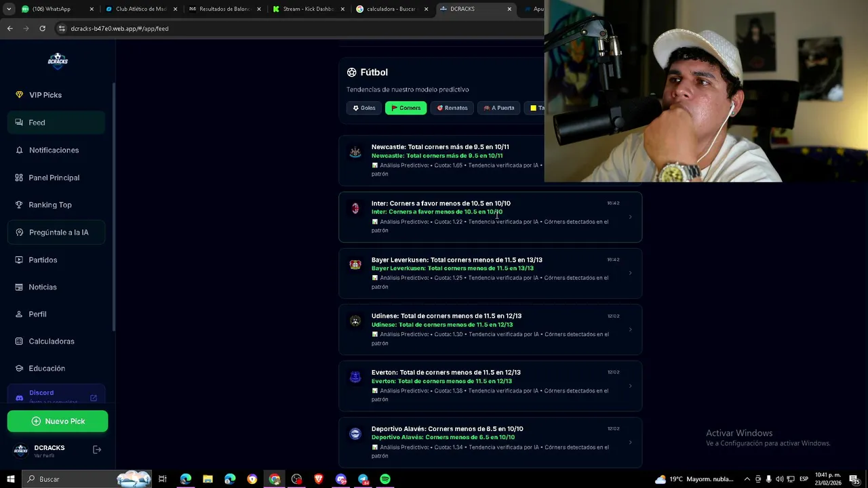This screenshot has width=868, height=488.
Task: Open Pregúntale a la IA
Action: pyautogui.click(x=57, y=232)
